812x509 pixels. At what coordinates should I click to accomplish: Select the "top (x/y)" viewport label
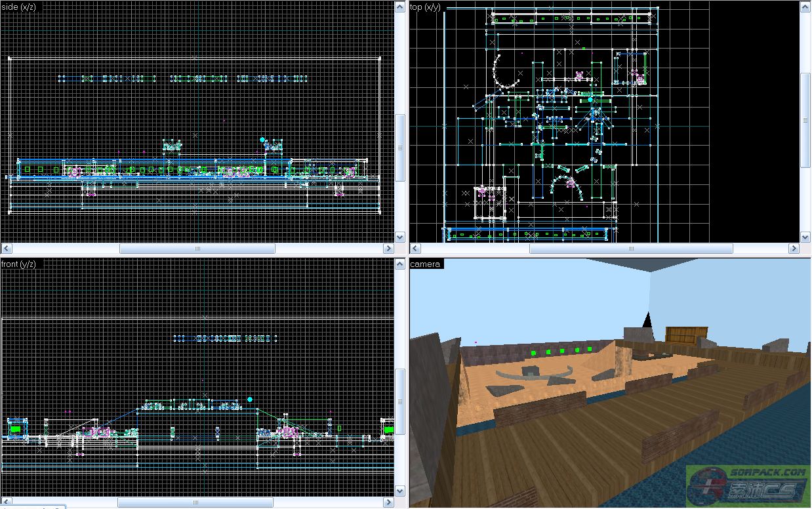pos(426,7)
